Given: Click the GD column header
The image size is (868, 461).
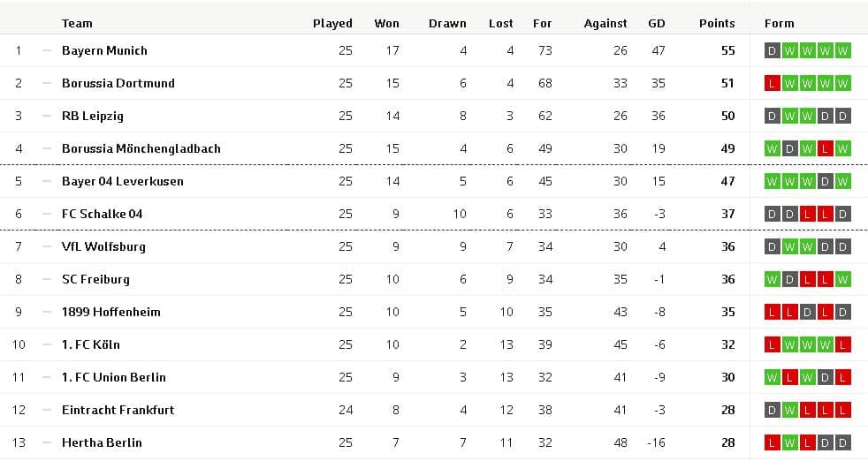Looking at the screenshot, I should pyautogui.click(x=657, y=23).
